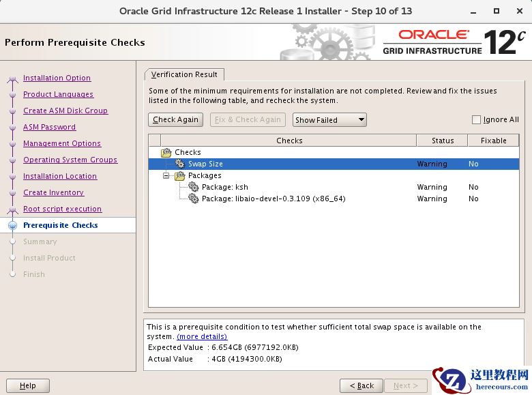
Task: Go to Product Languages step
Action: (59, 94)
